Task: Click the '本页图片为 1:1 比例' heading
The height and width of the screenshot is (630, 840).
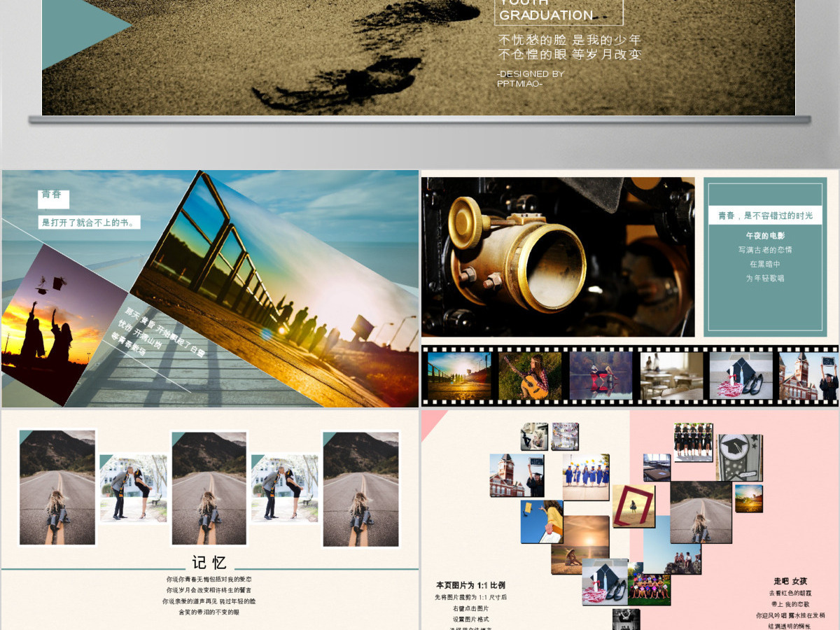Action: click(470, 585)
